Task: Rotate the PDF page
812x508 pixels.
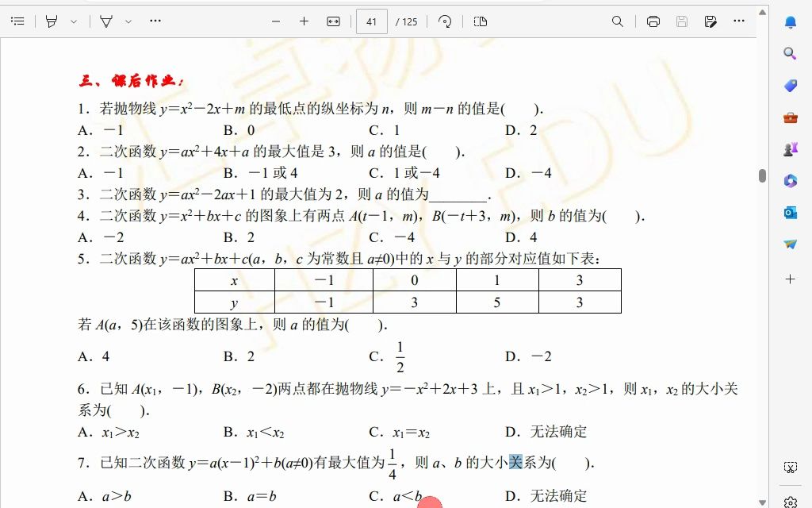Action: click(x=444, y=21)
